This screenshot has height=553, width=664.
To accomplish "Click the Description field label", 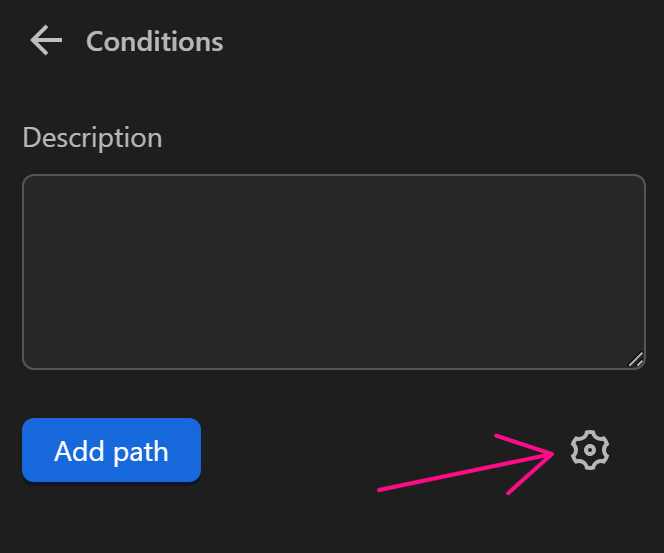I will [x=92, y=137].
